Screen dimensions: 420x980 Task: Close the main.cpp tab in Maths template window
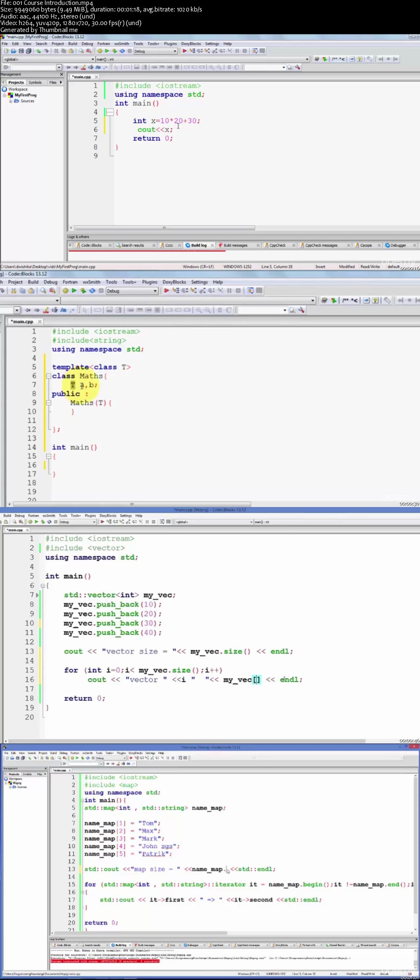click(40, 321)
